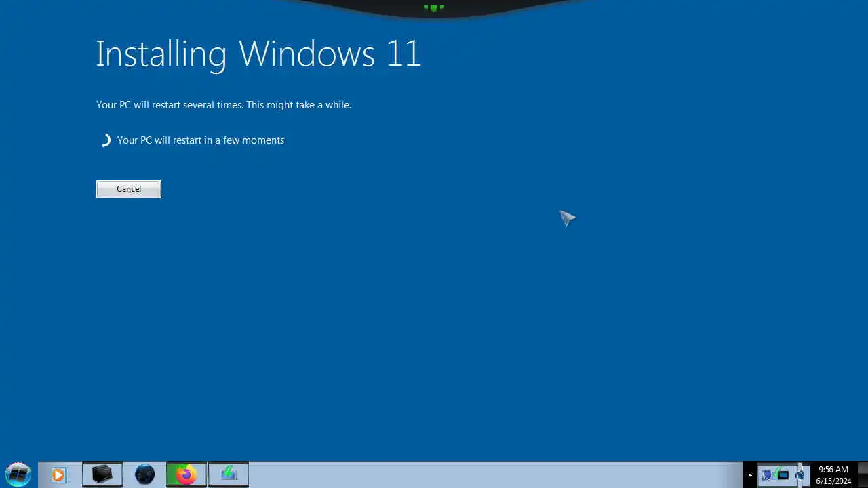Click the Show desktop button at taskbar end
The image size is (868, 488).
coord(863,475)
